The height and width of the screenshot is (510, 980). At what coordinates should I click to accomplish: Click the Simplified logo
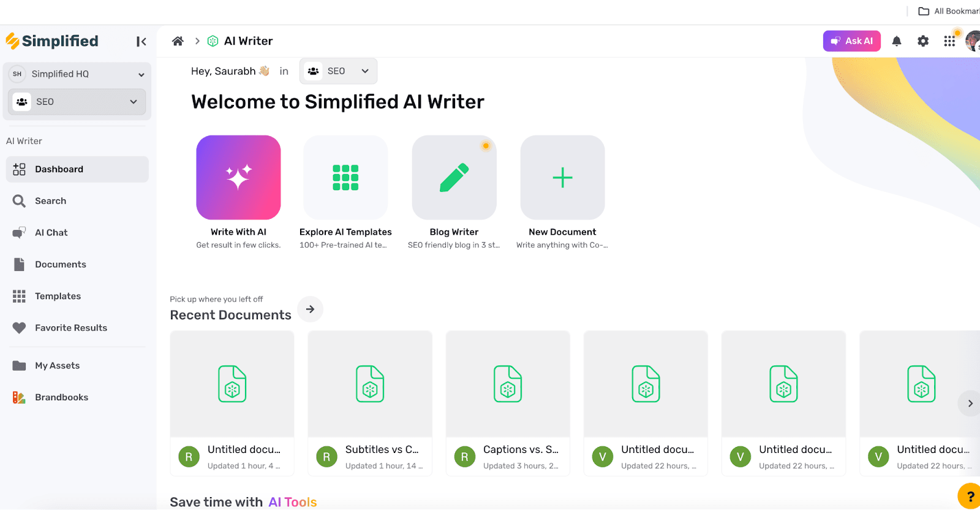click(x=52, y=41)
